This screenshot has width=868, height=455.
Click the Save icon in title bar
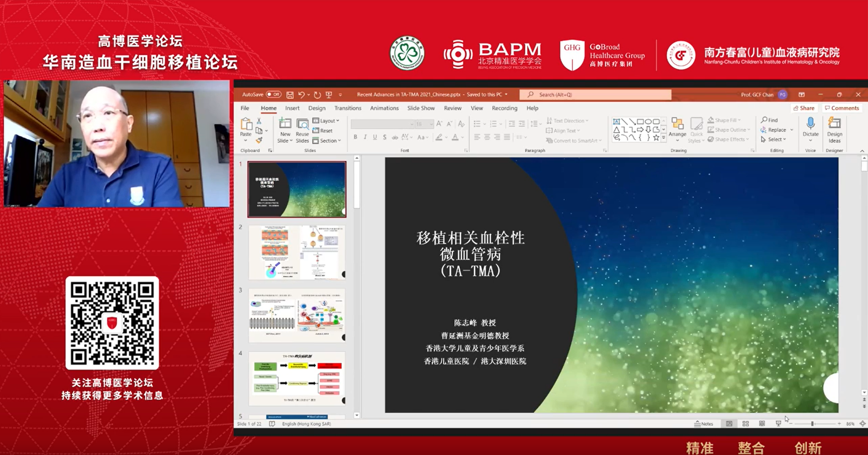coord(290,95)
